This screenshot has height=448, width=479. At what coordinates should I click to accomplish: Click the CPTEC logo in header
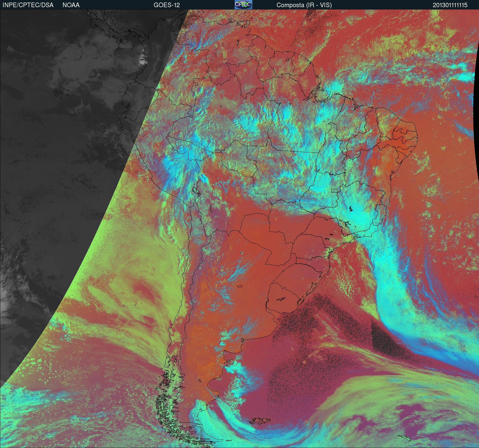click(243, 5)
